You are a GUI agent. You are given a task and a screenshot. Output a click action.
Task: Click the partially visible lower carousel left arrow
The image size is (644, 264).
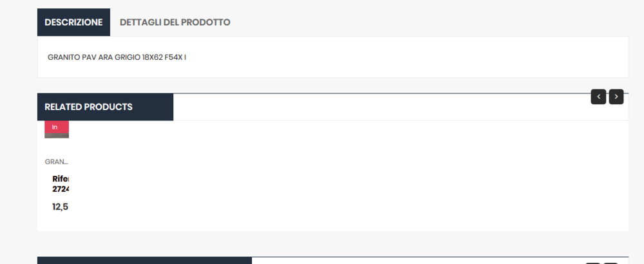(592, 263)
